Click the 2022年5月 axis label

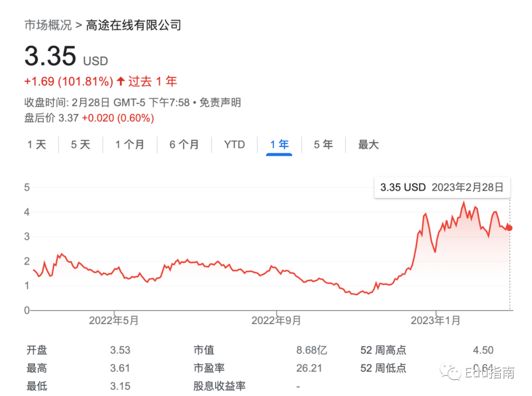(114, 320)
